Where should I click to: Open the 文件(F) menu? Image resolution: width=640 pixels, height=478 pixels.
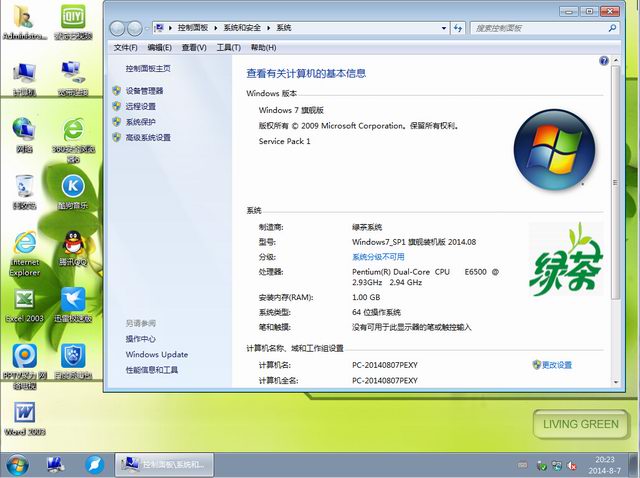coord(125,48)
